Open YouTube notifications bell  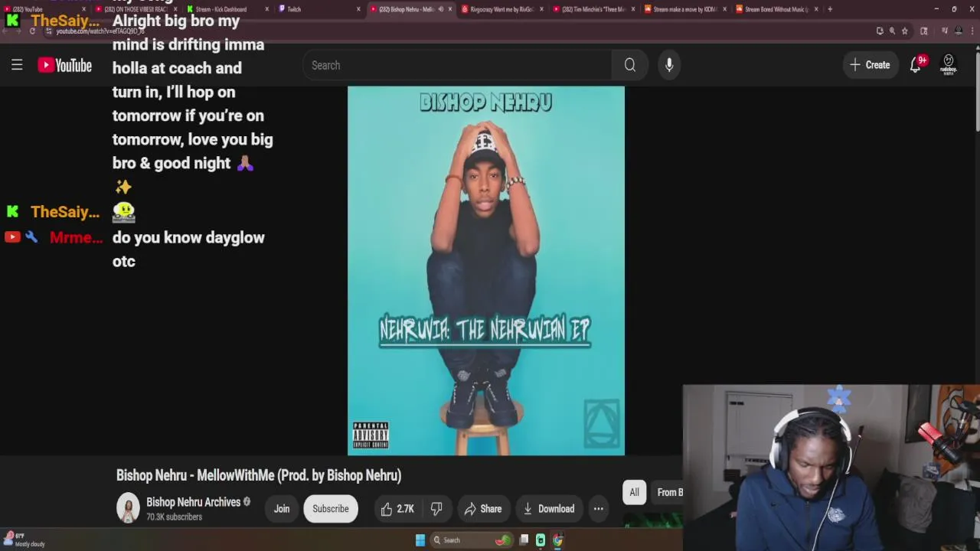click(916, 65)
